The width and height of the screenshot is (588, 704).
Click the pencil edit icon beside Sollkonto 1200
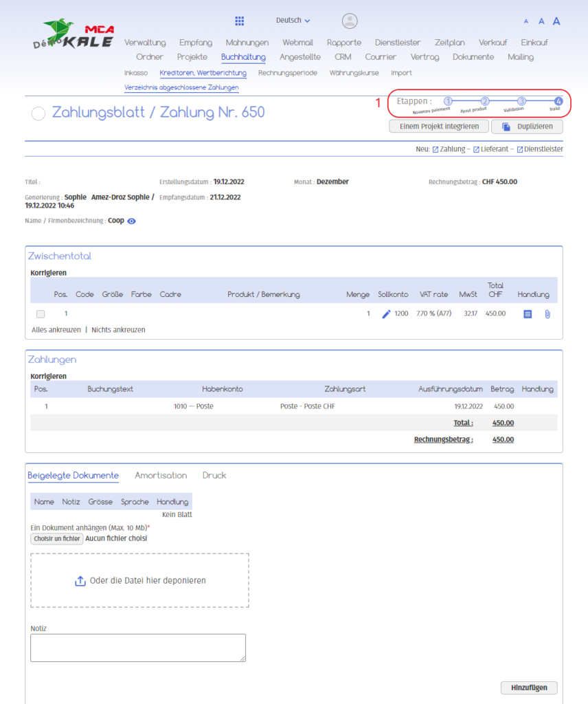pos(386,313)
